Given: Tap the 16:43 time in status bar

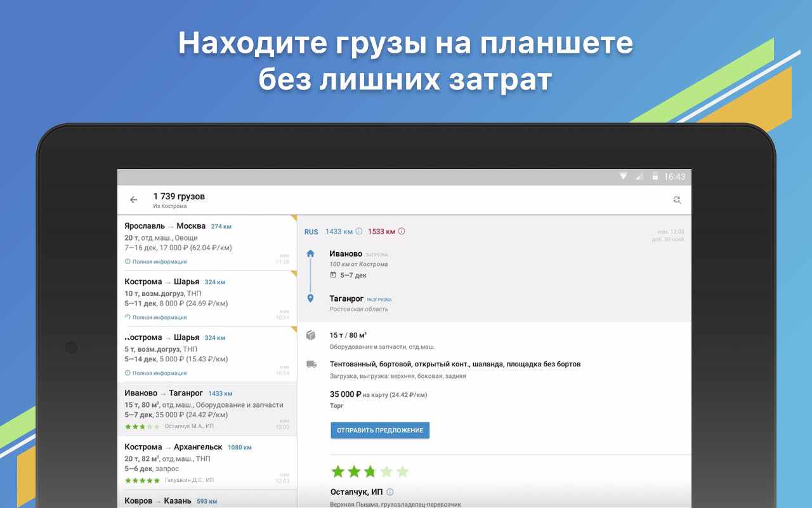Looking at the screenshot, I should [x=674, y=177].
